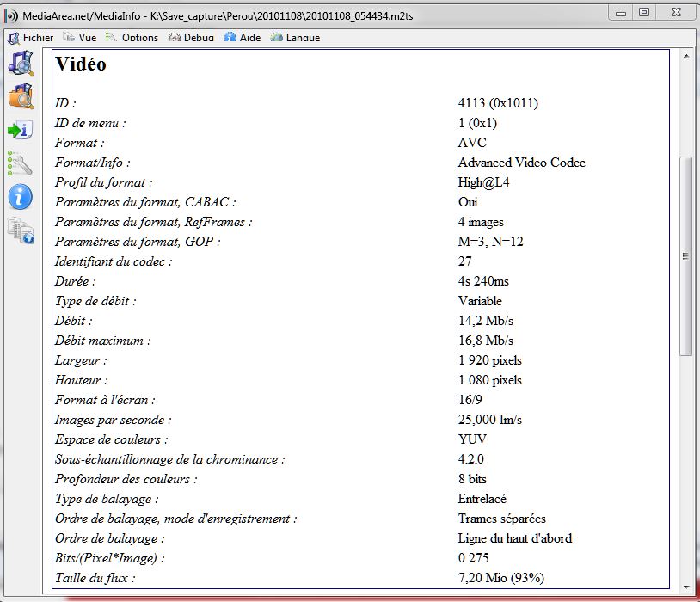This screenshot has height=602, width=700.
Task: Click the aspect ratio value 16/9
Action: tap(470, 400)
